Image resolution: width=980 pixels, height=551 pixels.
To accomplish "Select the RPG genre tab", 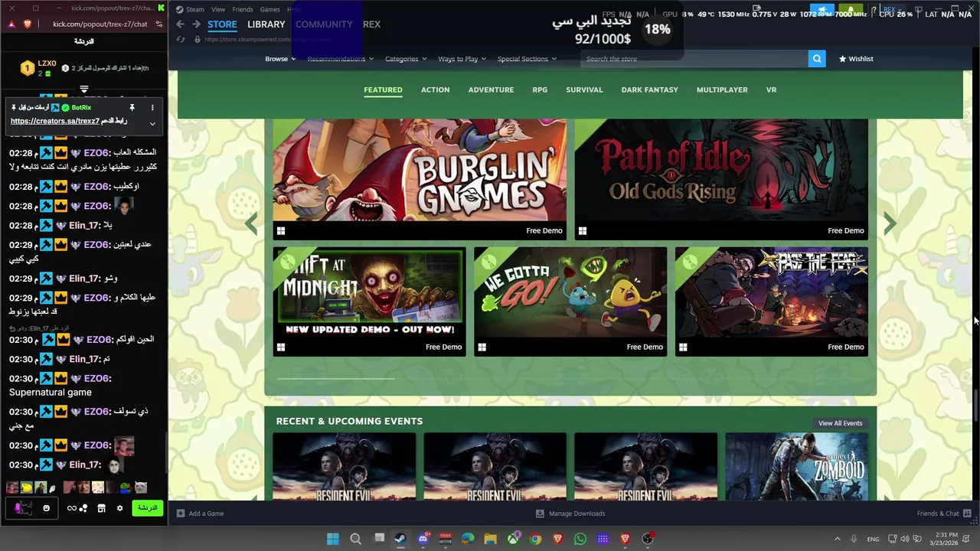I will click(x=540, y=90).
